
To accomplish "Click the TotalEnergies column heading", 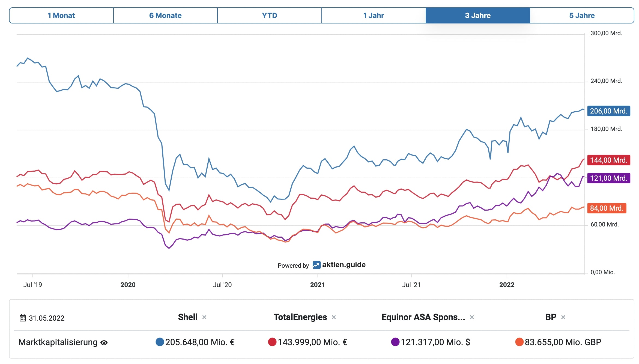I will coord(300,317).
